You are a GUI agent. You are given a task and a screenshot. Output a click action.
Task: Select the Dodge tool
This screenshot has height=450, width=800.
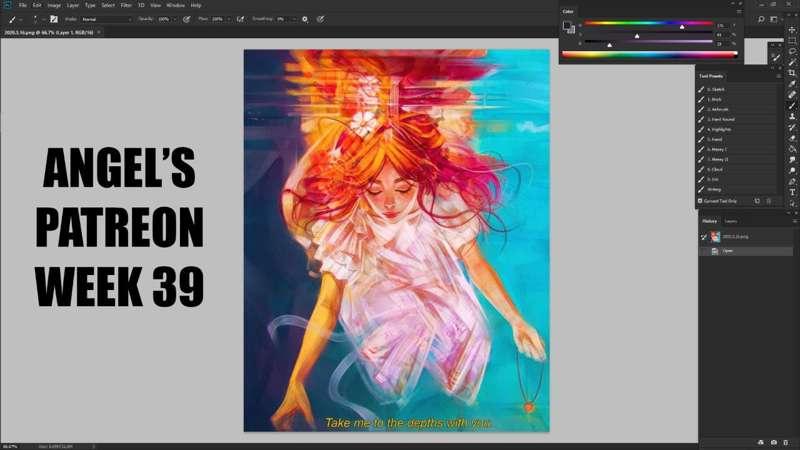pos(792,170)
